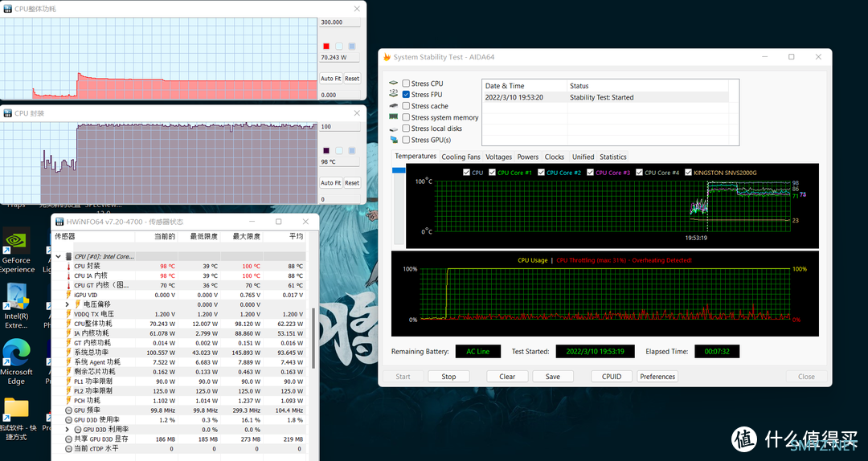Image resolution: width=868 pixels, height=461 pixels.
Task: Switch to the Clocks tab
Action: [x=554, y=157]
